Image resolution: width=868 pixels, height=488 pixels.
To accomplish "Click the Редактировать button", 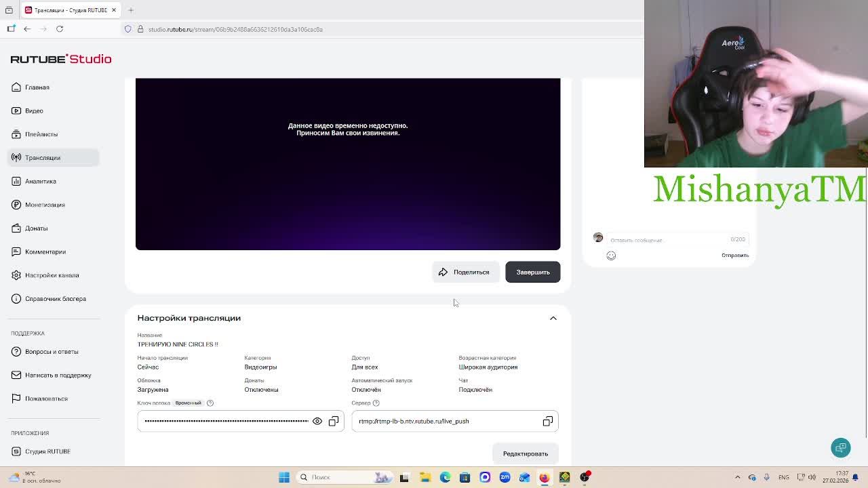I will coord(526,453).
